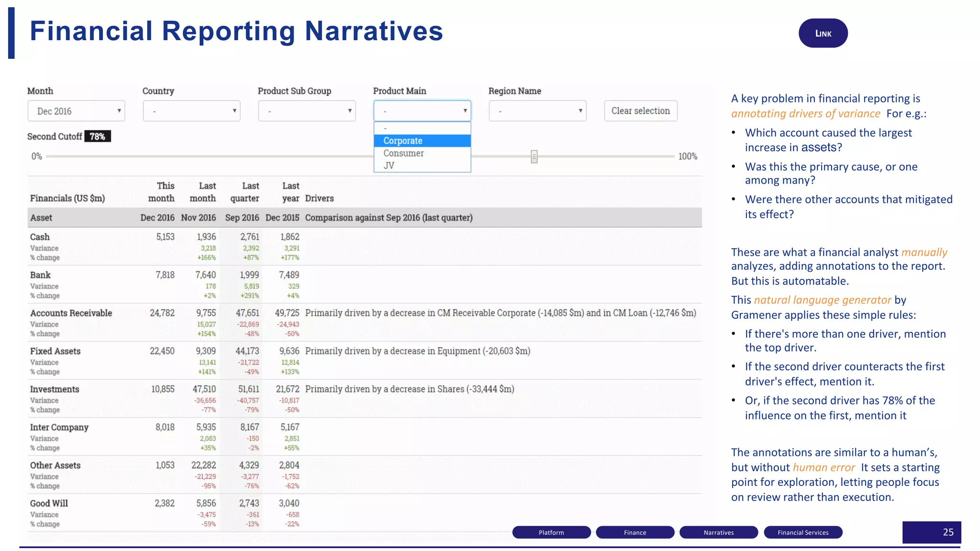
Task: Click the Asset section header
Action: pyautogui.click(x=41, y=218)
